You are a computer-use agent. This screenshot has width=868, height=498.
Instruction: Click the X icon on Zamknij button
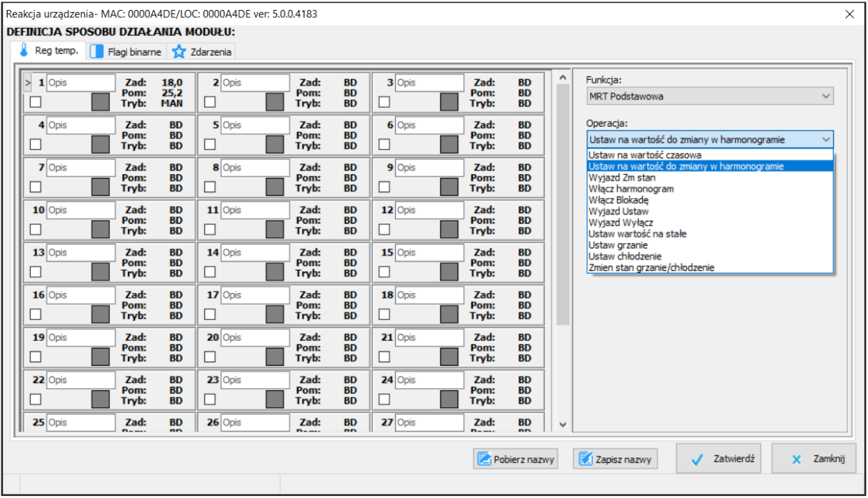tap(797, 460)
